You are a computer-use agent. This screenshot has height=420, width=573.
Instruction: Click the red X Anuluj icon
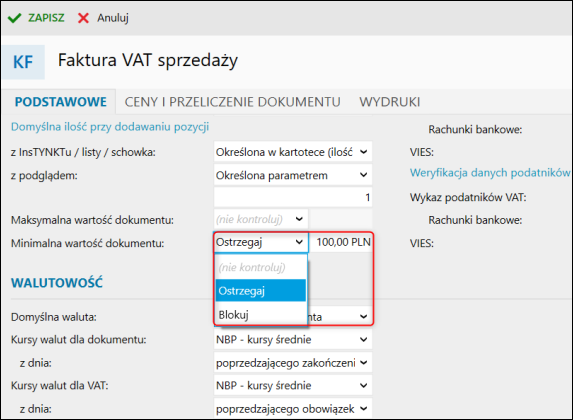point(83,18)
